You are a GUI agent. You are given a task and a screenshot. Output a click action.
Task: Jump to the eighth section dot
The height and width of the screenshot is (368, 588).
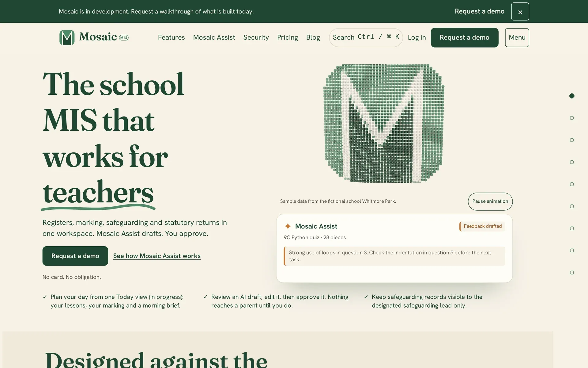pyautogui.click(x=572, y=251)
